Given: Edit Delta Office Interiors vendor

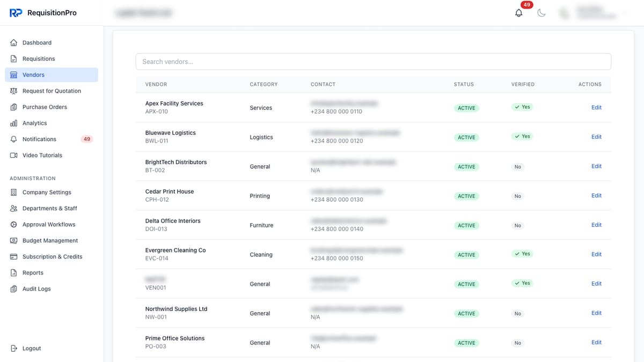Looking at the screenshot, I should pos(596,225).
